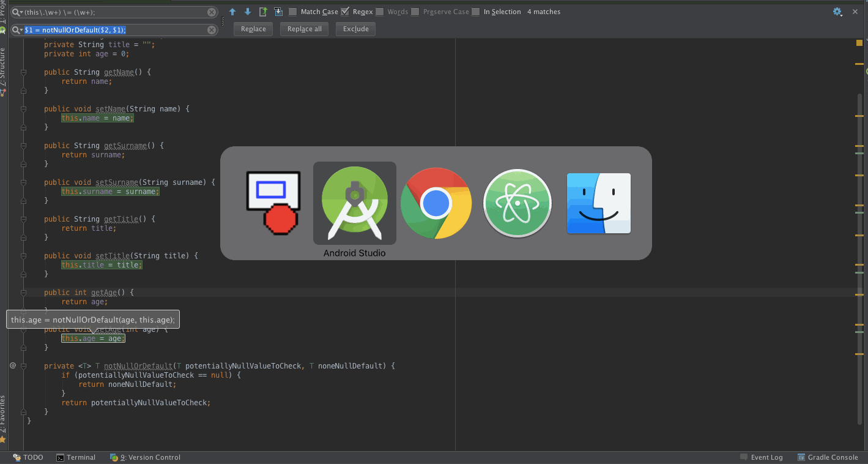Open the find settings gear dropdown
Screen dimensions: 868x464
point(837,12)
